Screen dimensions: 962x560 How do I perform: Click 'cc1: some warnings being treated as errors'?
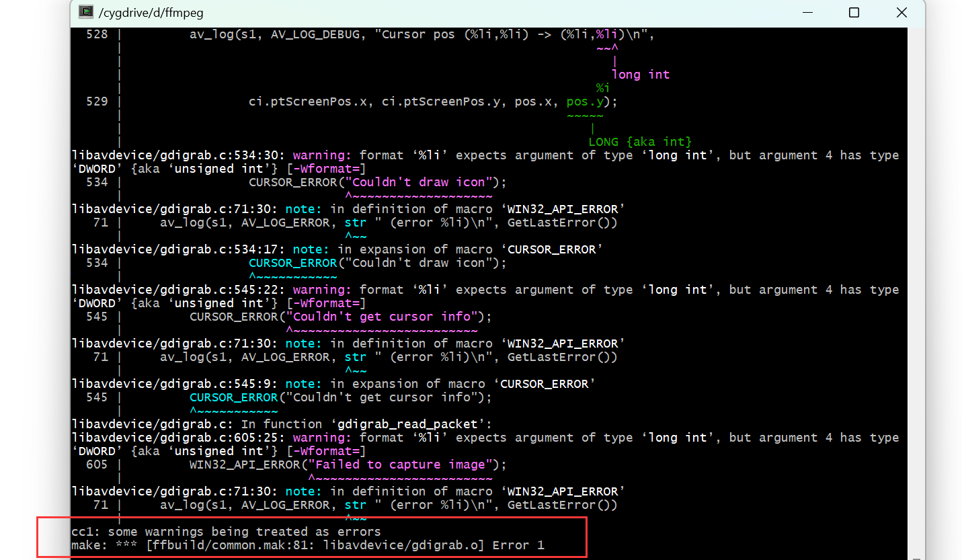point(226,532)
